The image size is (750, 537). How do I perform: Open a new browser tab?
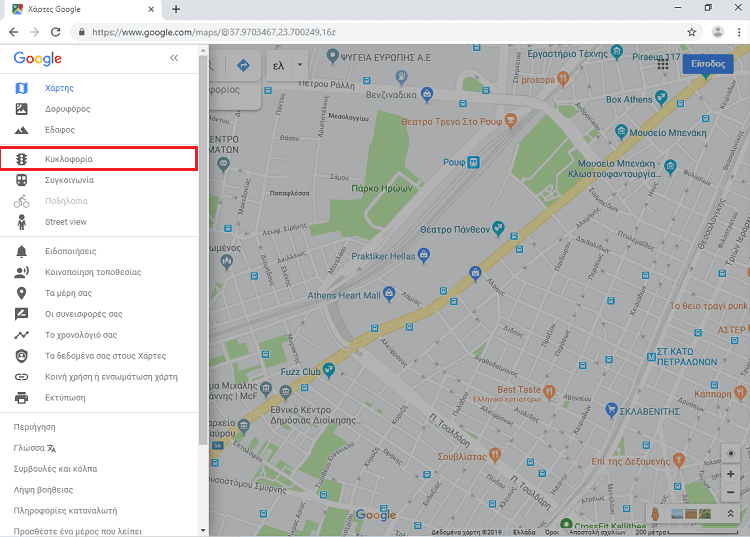click(176, 9)
